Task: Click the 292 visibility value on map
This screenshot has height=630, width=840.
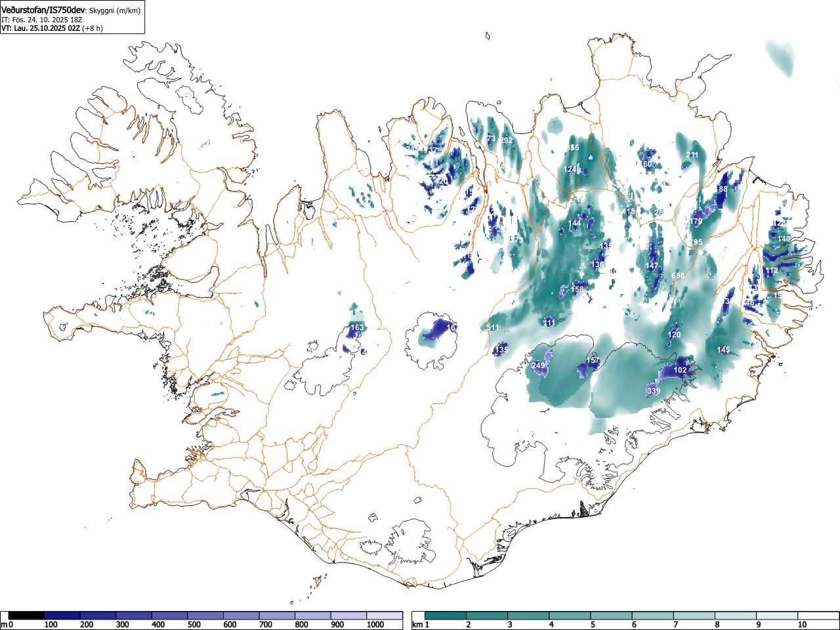Action: [507, 140]
